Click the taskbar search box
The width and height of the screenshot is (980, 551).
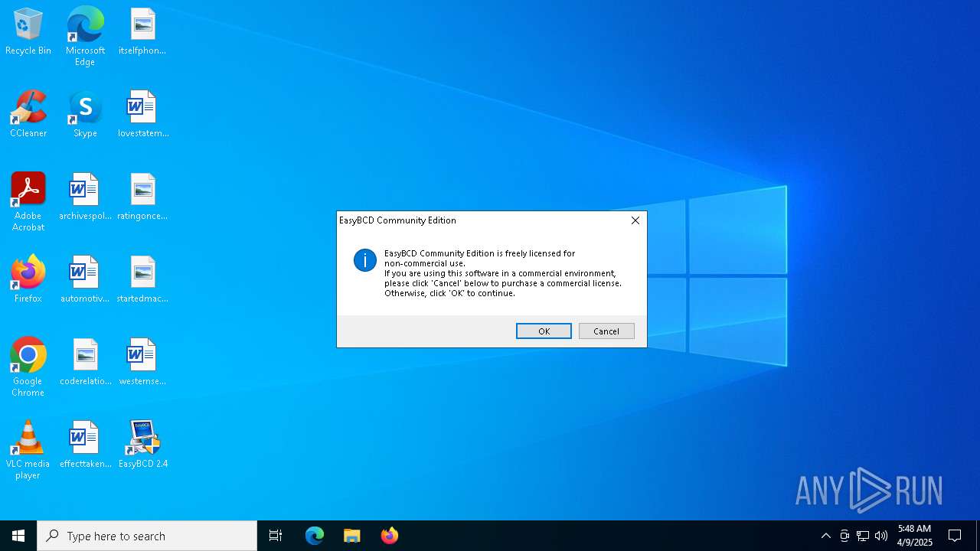(147, 536)
